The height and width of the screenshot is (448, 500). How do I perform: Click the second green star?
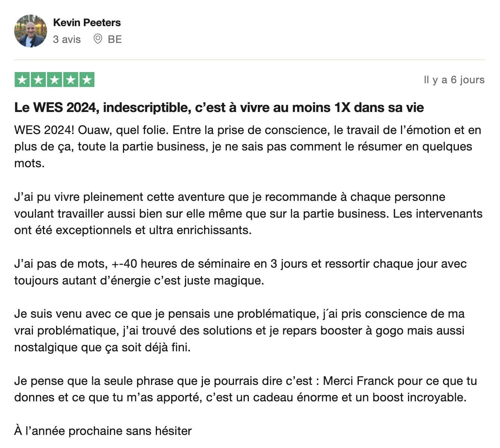[x=38, y=80]
